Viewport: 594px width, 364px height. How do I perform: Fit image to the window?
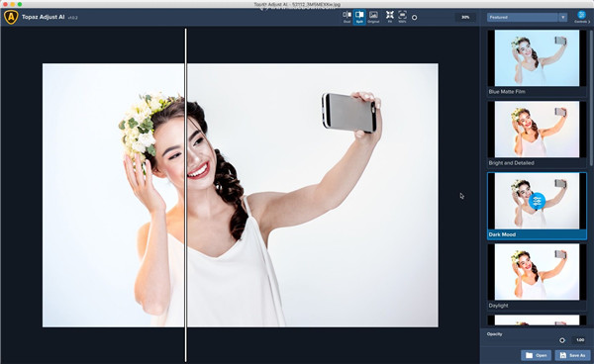(390, 17)
